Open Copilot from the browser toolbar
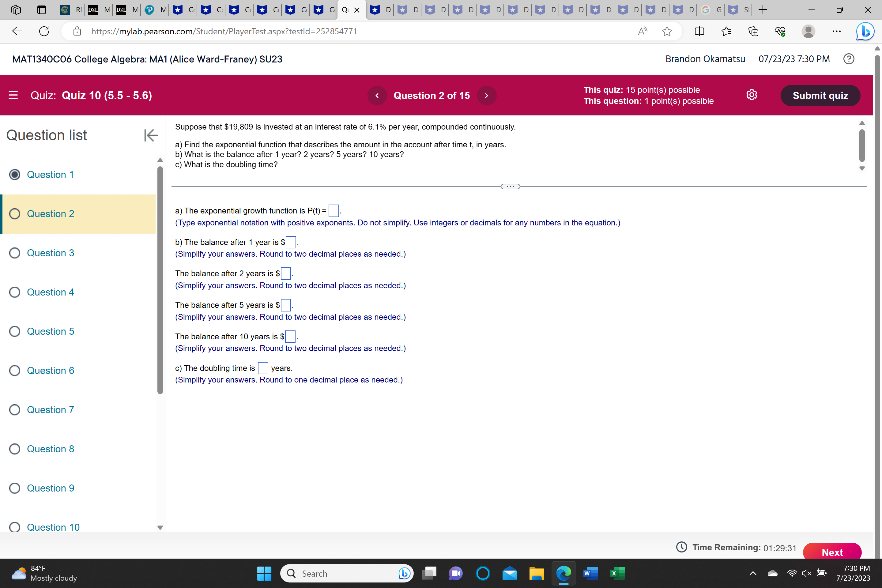The width and height of the screenshot is (882, 588). pyautogui.click(x=865, y=31)
